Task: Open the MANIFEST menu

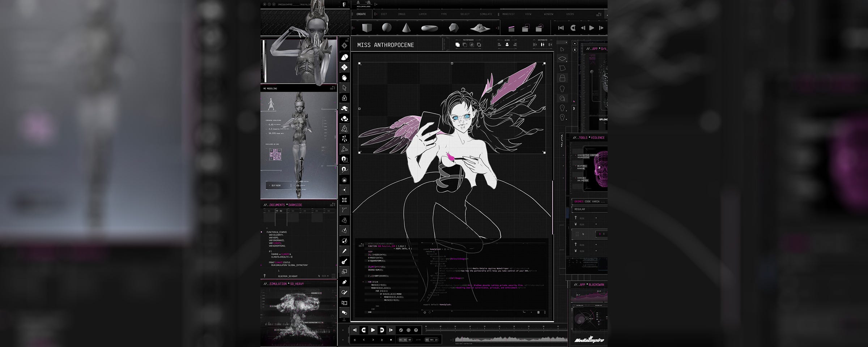Action: (x=509, y=14)
